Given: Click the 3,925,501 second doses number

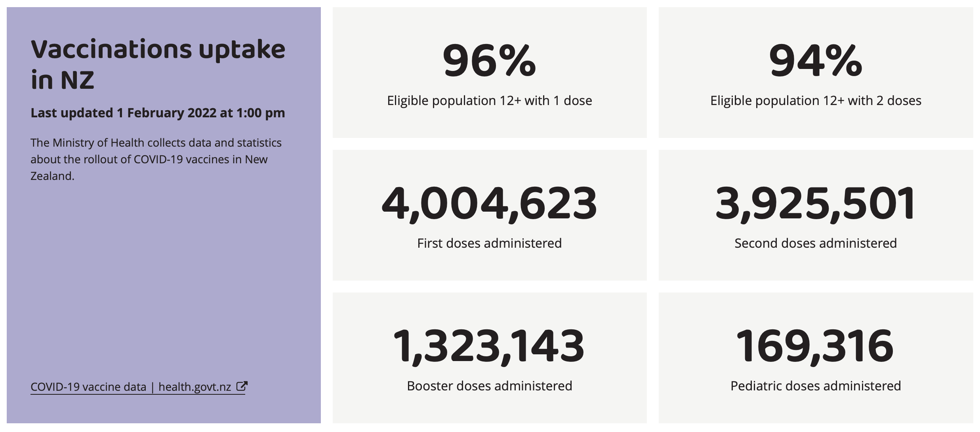Looking at the screenshot, I should [x=815, y=204].
